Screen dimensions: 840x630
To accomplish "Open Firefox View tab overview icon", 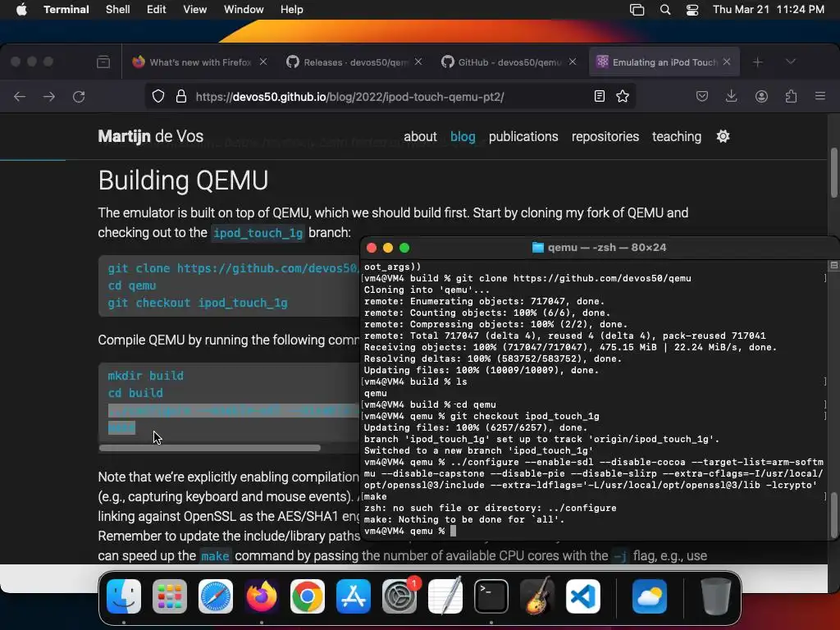I will tap(103, 62).
